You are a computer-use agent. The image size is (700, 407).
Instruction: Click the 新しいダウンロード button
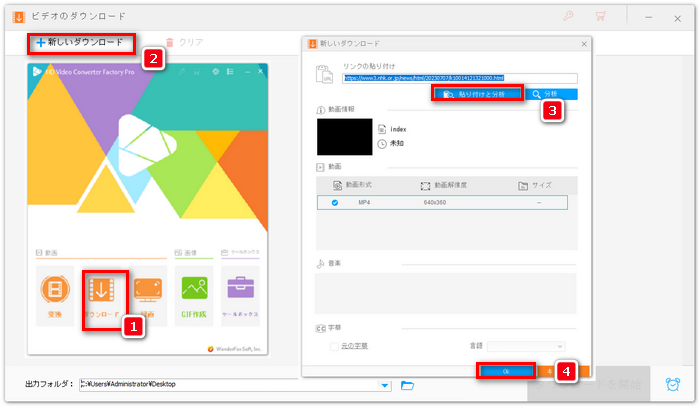tap(80, 43)
